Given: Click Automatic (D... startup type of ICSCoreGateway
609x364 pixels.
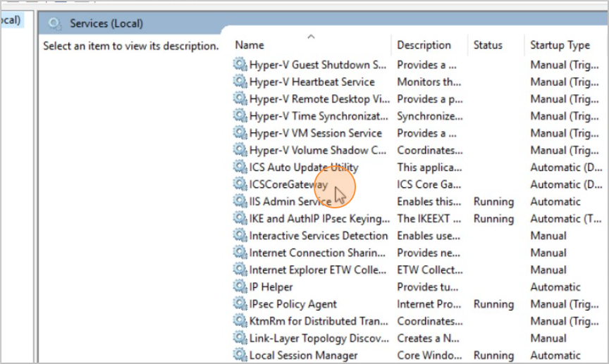Looking at the screenshot, I should pyautogui.click(x=566, y=184).
